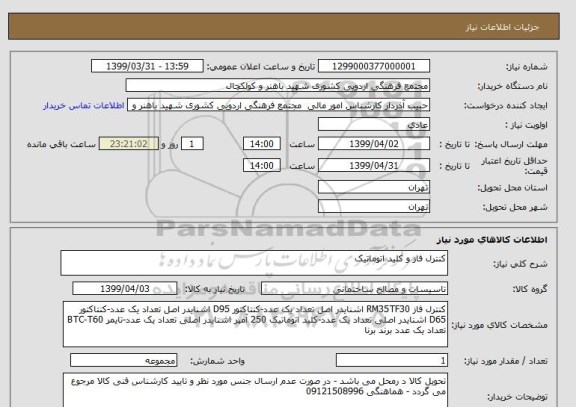Image resolution: width=576 pixels, height=407 pixels.
Task: Click the remaining time countdown 23:21:02
Action: click(129, 144)
